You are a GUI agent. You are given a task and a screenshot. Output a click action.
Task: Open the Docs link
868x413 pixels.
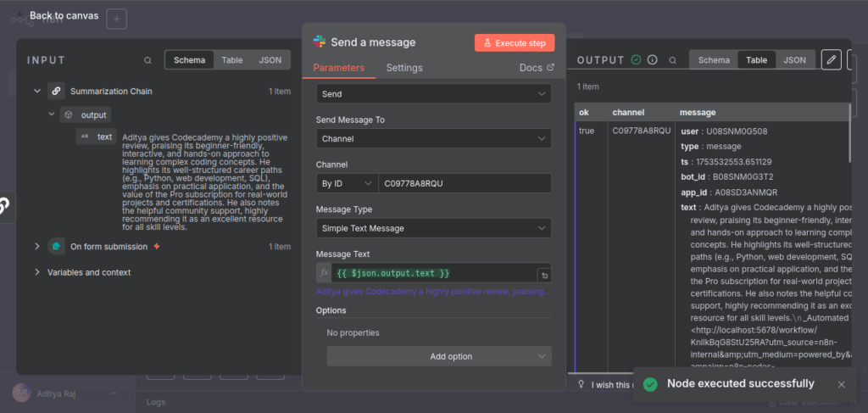[x=537, y=68]
